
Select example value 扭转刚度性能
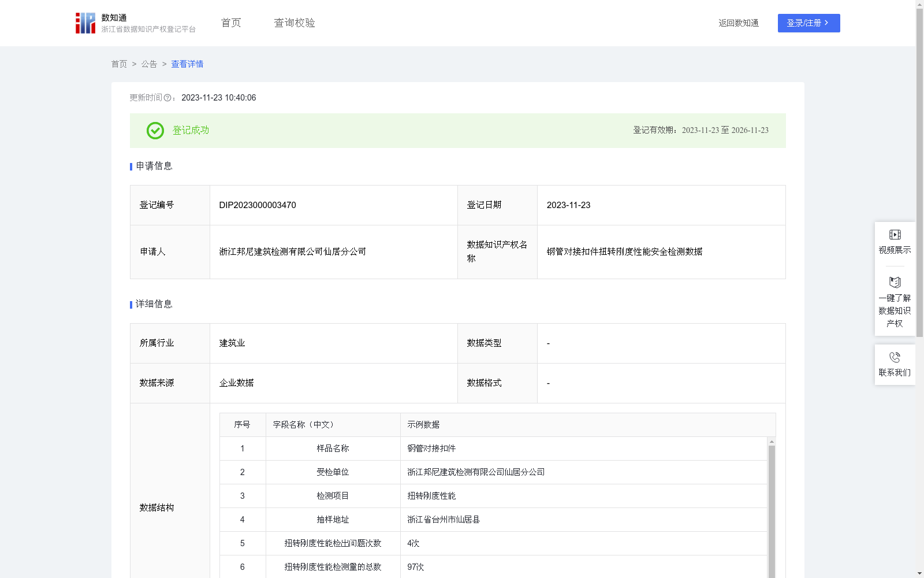point(431,496)
